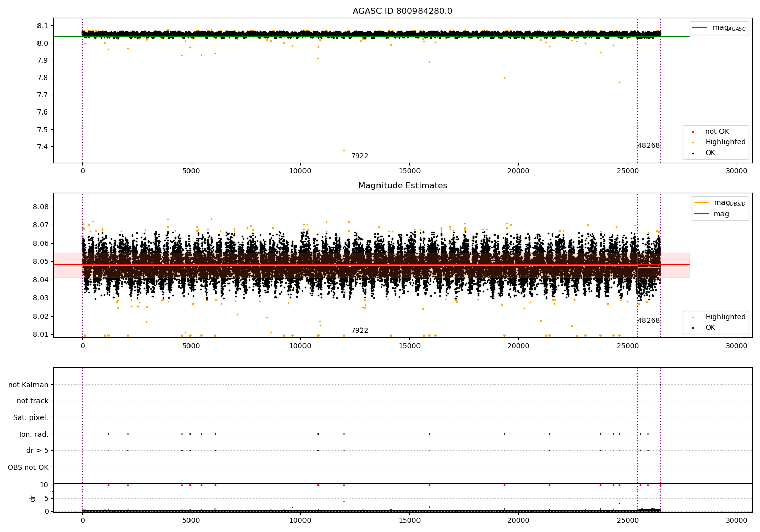760x532 pixels.
Task: Click the 'Ion. rad.' row label
Action: coord(34,434)
